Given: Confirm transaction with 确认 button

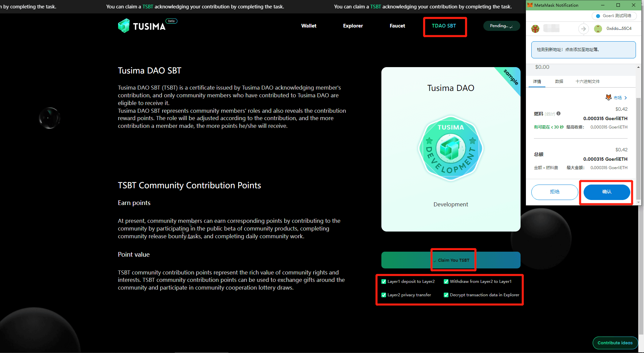Looking at the screenshot, I should (607, 192).
